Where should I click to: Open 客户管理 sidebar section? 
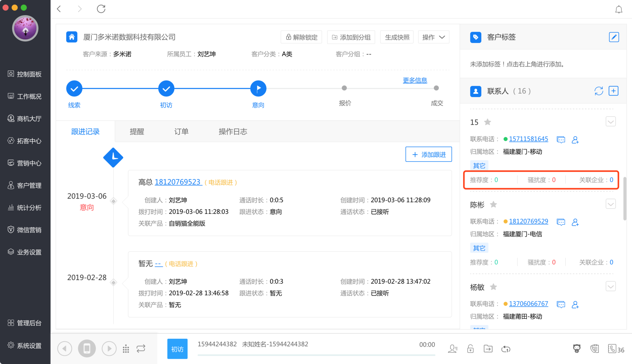25,185
